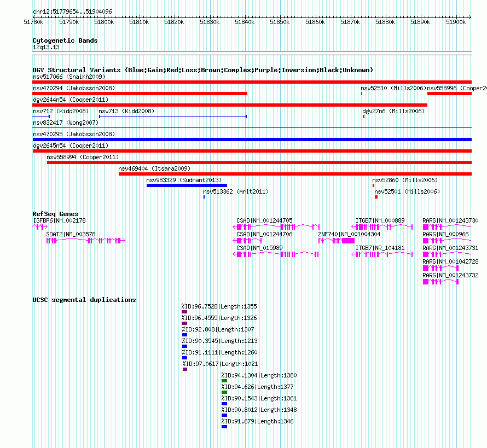Click the RARG|NM_001243732 label

pyautogui.click(x=450, y=275)
